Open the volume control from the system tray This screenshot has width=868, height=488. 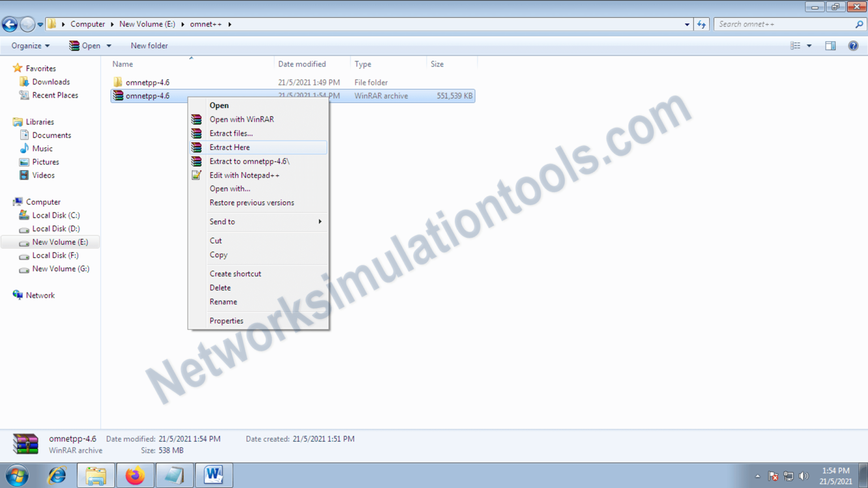pyautogui.click(x=805, y=475)
